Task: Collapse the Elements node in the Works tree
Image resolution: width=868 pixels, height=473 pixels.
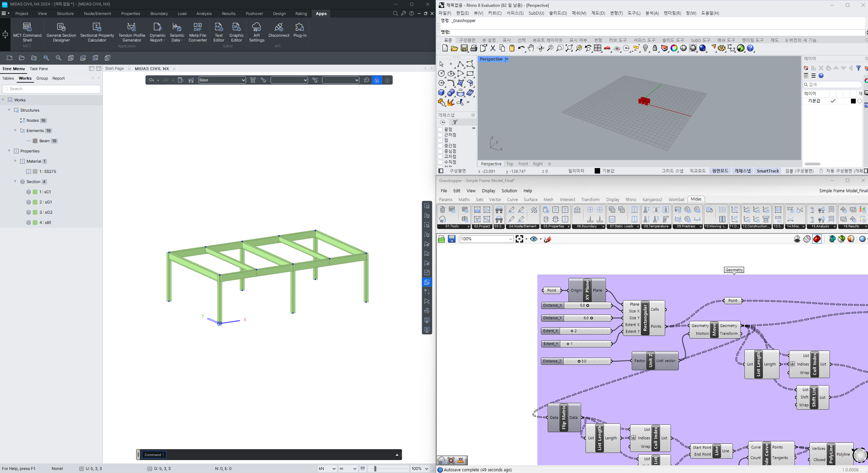Action: (15, 130)
